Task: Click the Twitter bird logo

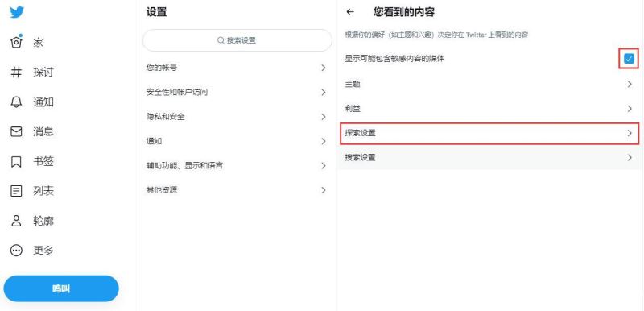Action: click(17, 12)
